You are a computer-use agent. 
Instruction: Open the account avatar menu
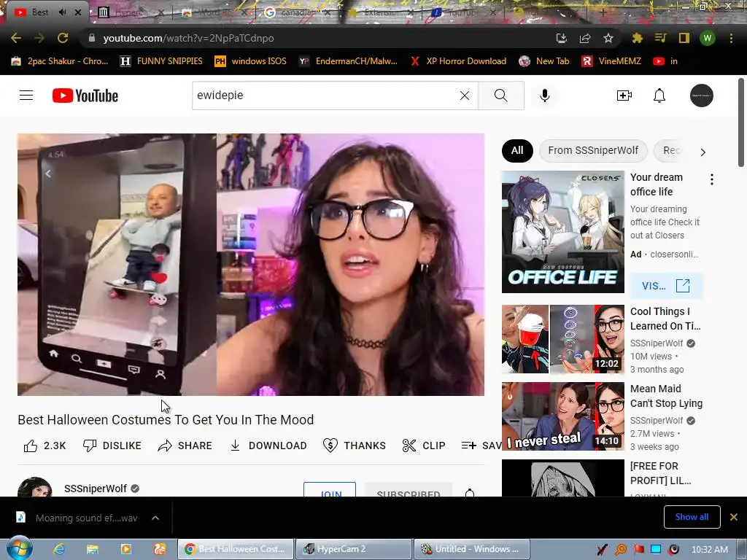702,96
